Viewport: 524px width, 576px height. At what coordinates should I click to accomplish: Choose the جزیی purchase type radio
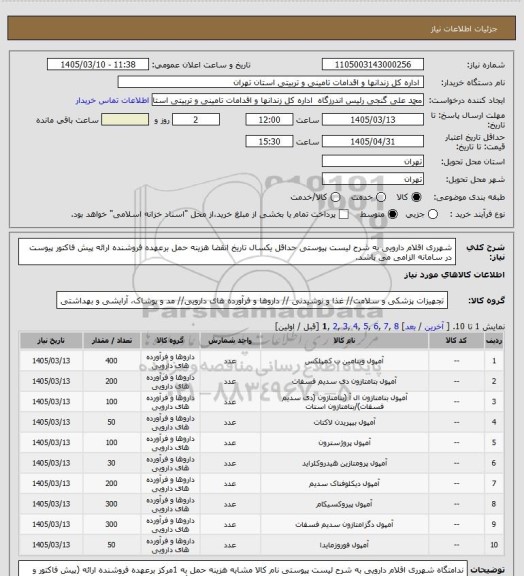(433, 214)
